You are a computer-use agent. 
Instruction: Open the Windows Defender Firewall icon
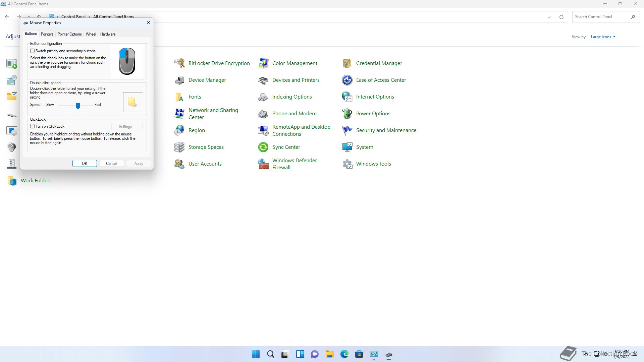pos(263,164)
